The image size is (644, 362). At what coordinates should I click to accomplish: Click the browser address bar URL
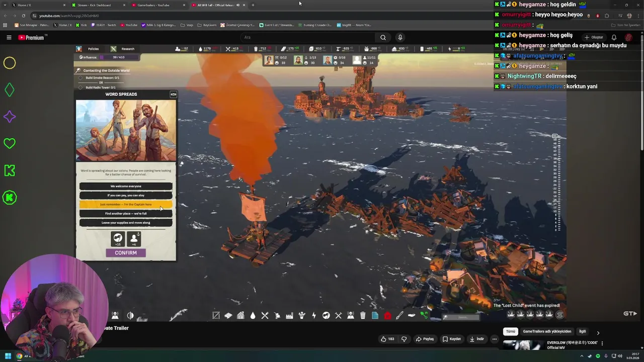tap(69, 16)
